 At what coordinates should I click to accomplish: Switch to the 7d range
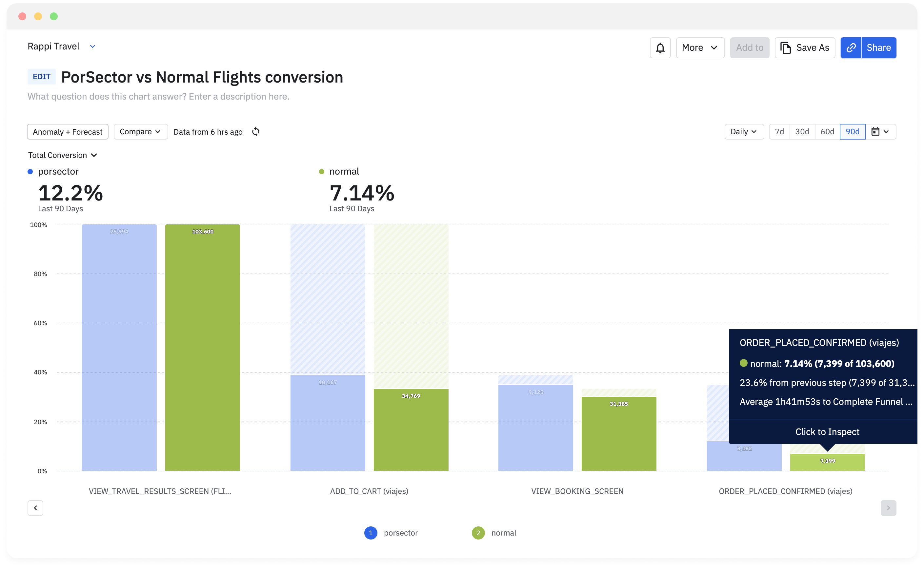tap(779, 132)
